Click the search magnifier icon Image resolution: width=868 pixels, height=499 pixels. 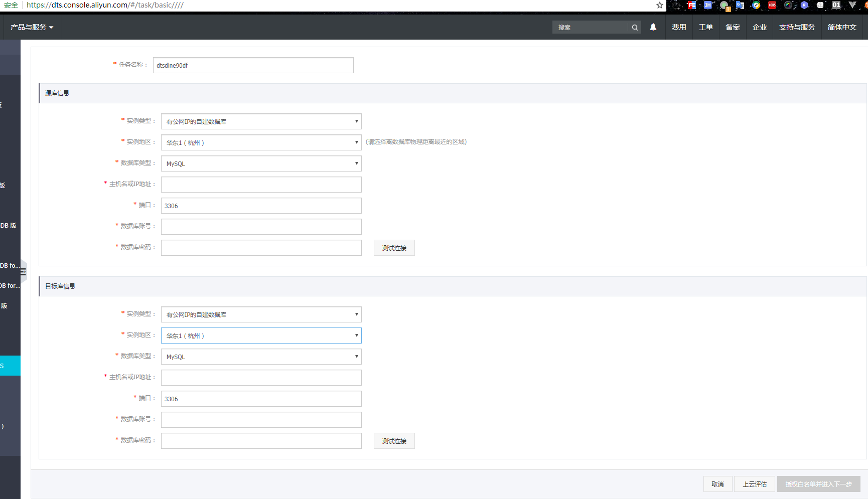coord(635,28)
